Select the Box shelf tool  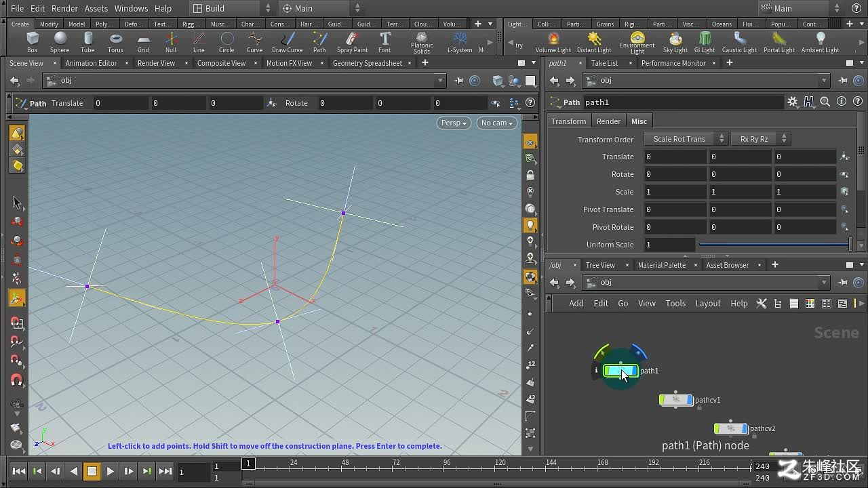[x=32, y=43]
